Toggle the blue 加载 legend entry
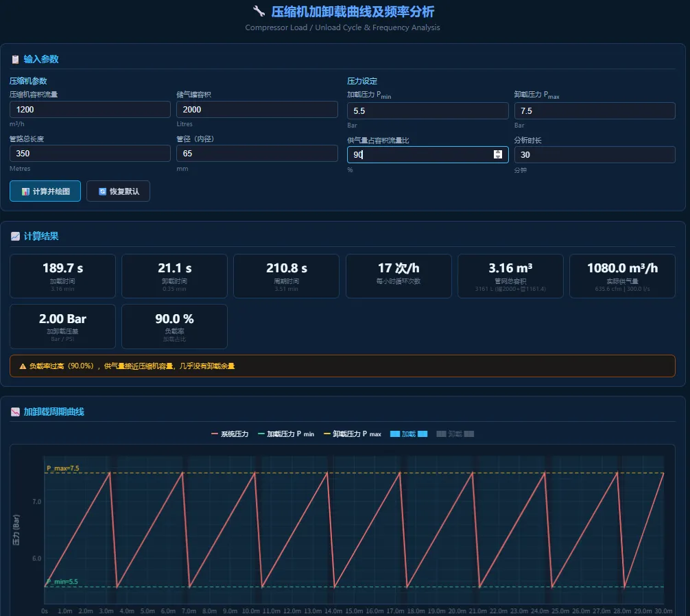Image resolution: width=690 pixels, height=616 pixels. point(409,434)
